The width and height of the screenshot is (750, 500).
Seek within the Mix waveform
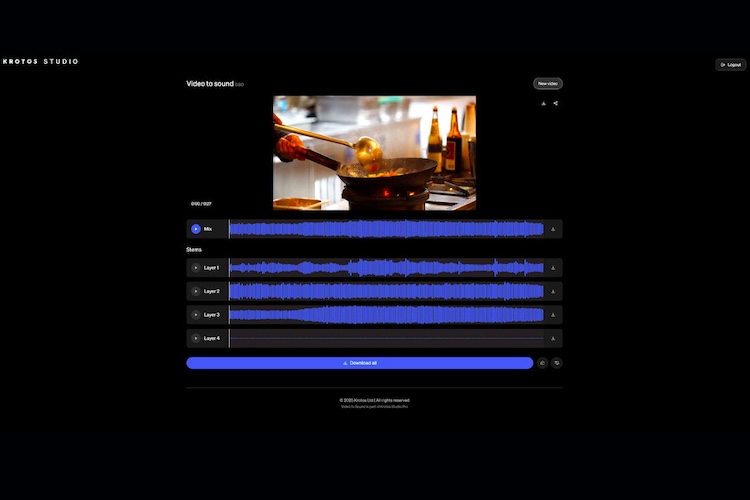pyautogui.click(x=387, y=229)
